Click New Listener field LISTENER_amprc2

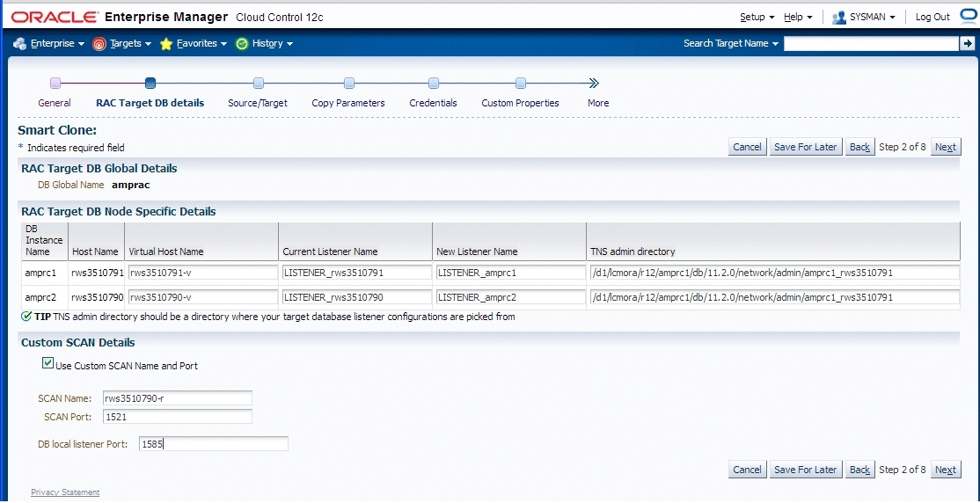510,297
